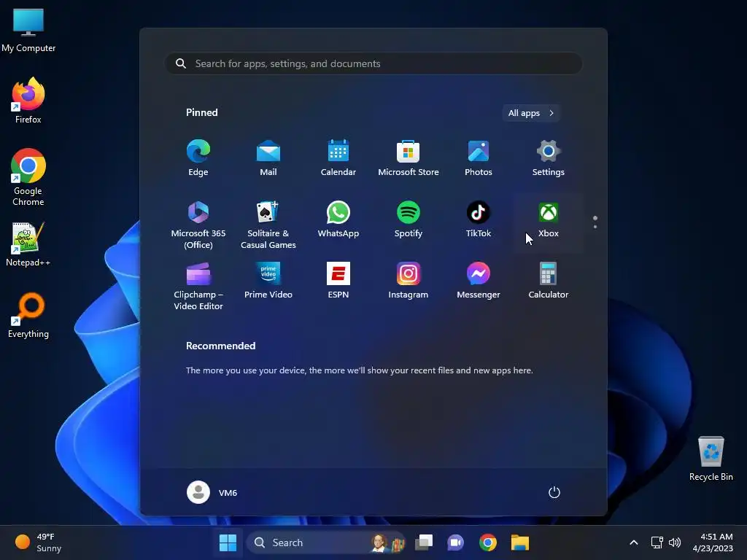Open the Edge pinned app
Image resolution: width=747 pixels, height=560 pixels.
click(198, 158)
